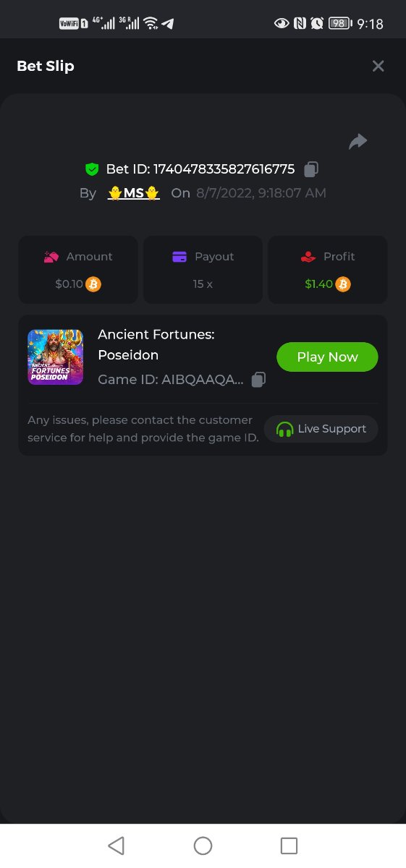Tap the purple Payout card icon

(179, 257)
